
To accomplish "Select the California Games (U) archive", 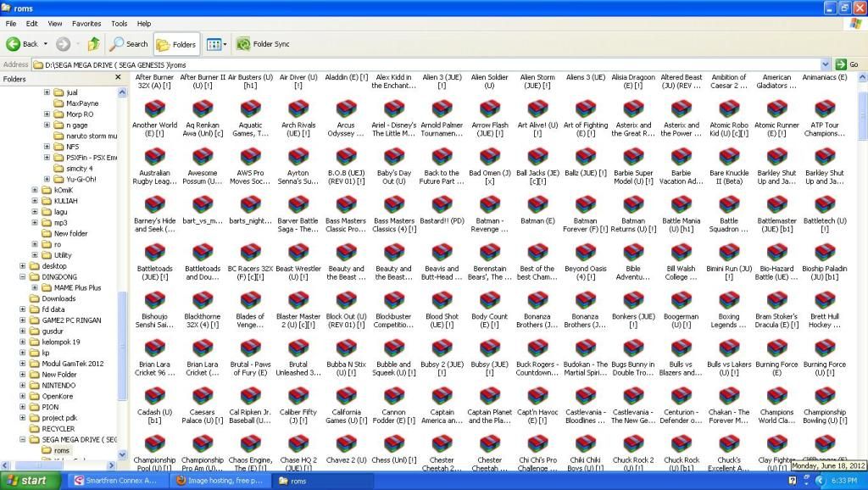I will pos(346,396).
